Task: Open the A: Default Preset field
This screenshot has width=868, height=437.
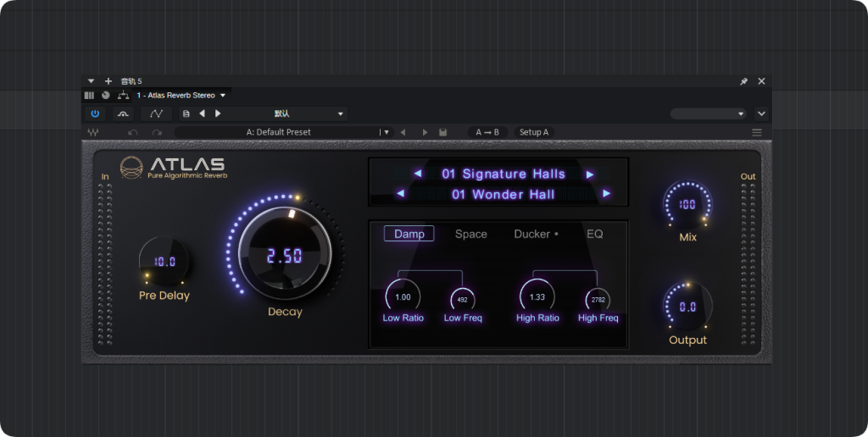Action: click(x=278, y=132)
